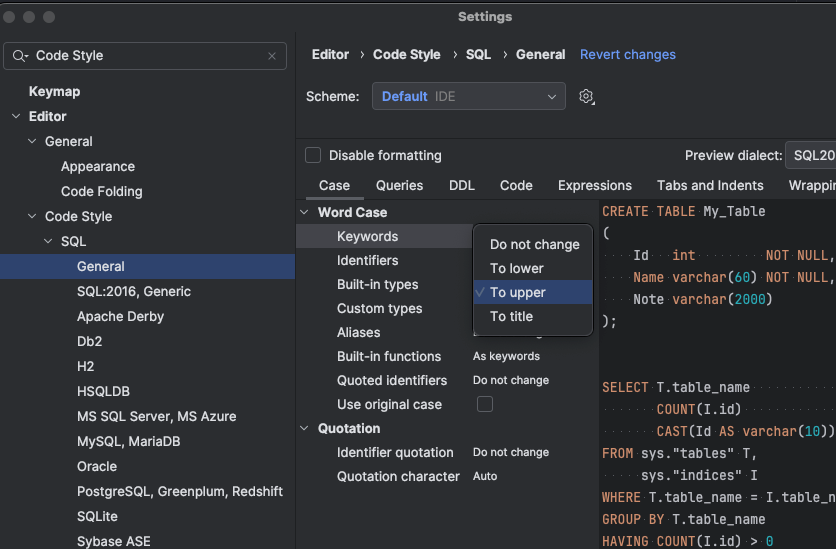
Task: Tick the Use original case checkbox
Action: click(485, 404)
